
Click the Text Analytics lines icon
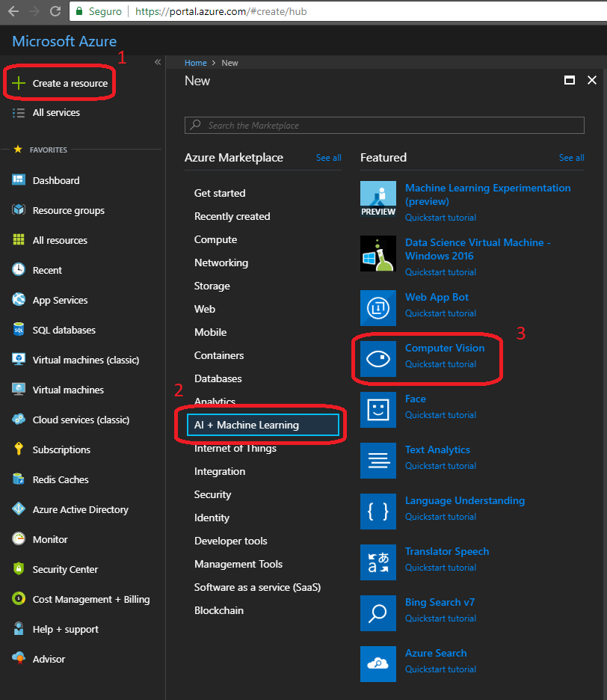[x=378, y=461]
